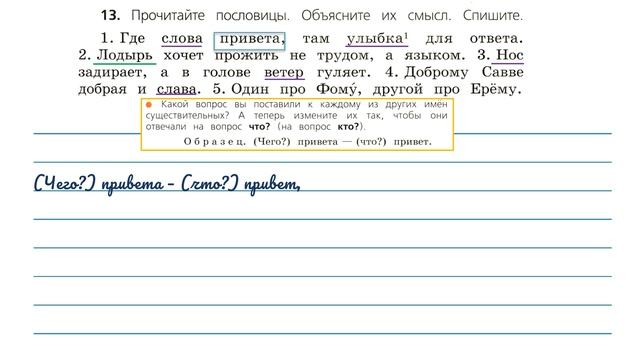
Task: Click the underlined word "слава"
Action: click(176, 90)
